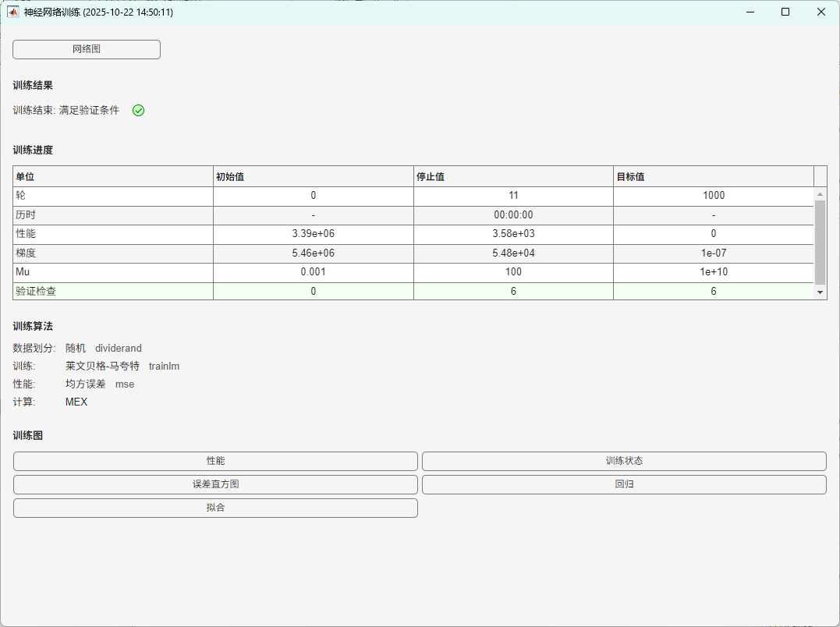840x627 pixels.
Task: Click the MATLAB icon in the title bar
Action: [12, 12]
